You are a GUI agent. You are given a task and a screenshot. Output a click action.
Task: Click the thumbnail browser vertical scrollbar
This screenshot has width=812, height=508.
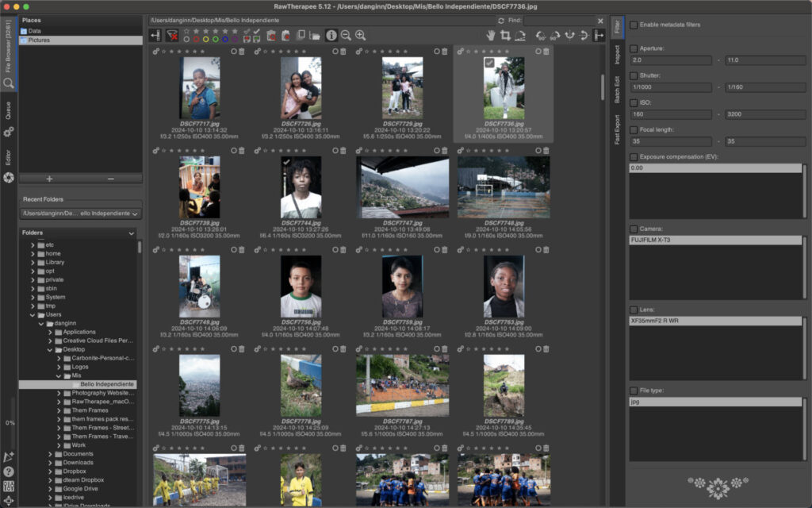click(x=603, y=87)
